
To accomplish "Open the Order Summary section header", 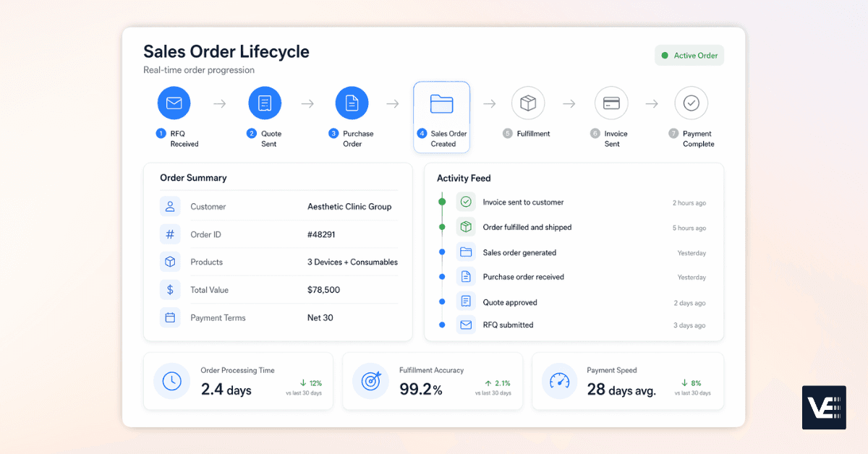I will (193, 178).
